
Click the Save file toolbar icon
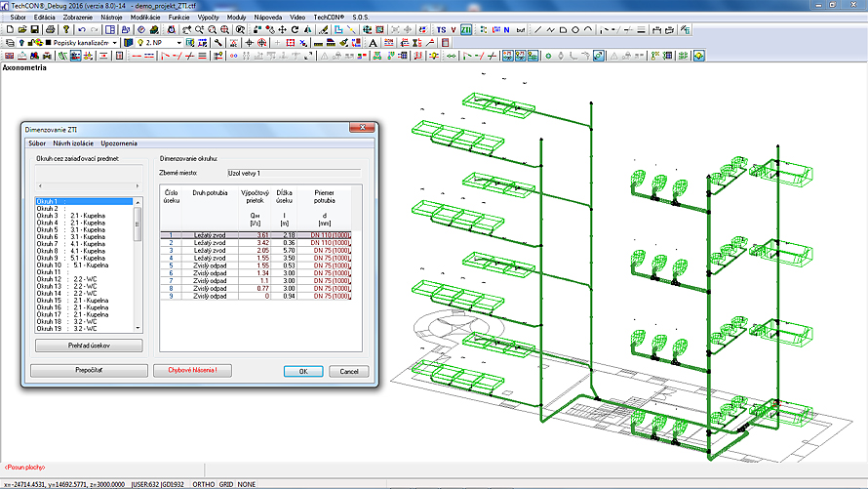tap(35, 30)
